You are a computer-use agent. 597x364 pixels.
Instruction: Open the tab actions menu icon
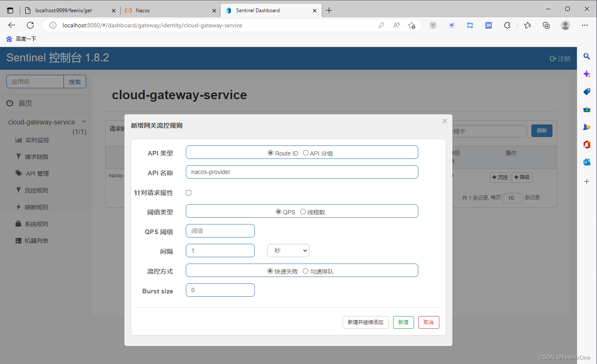10,11
